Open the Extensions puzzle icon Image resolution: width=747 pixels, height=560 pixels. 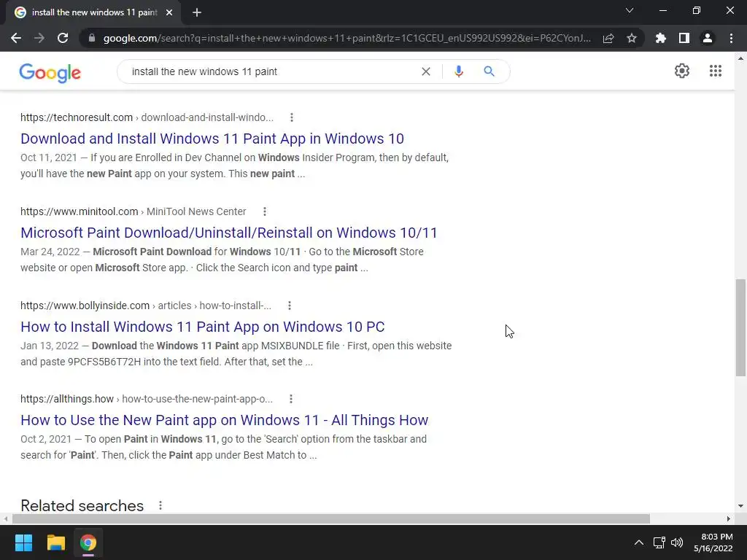660,38
